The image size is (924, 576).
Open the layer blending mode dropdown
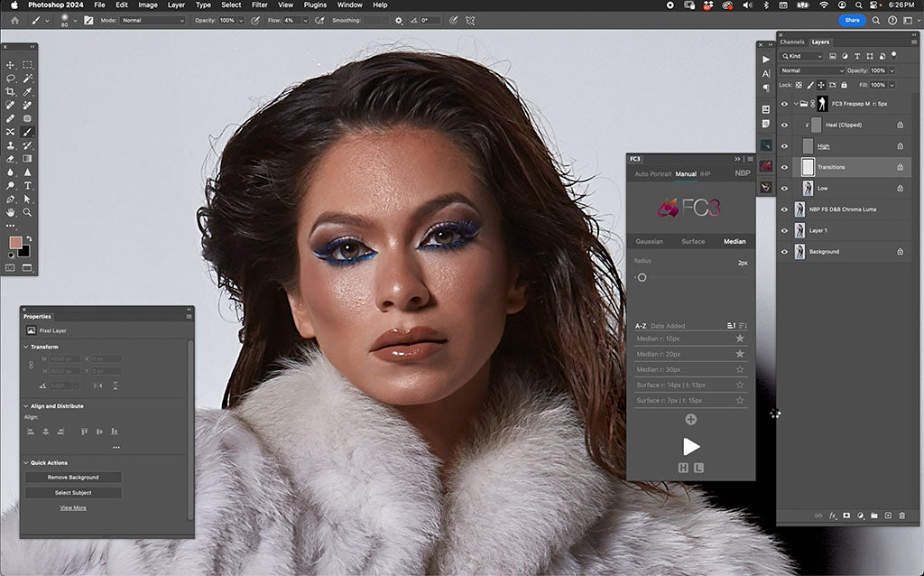click(x=810, y=70)
